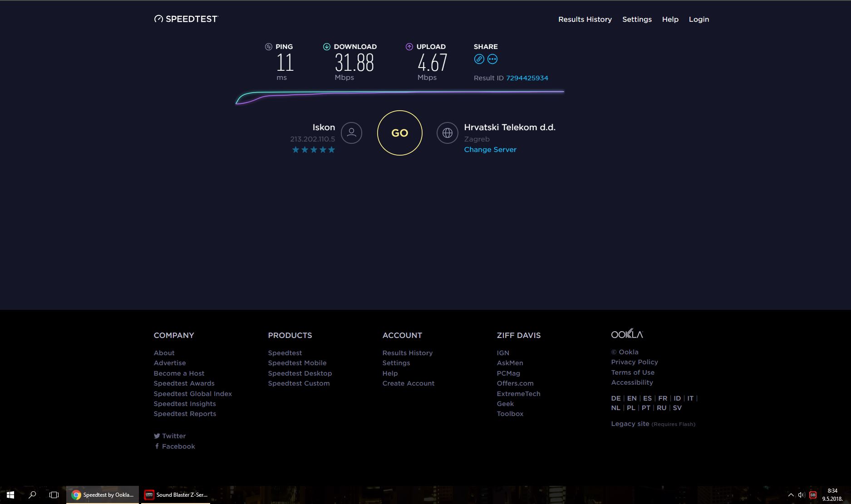The width and height of the screenshot is (851, 504).
Task: Open the Result ID 7294425934 link
Action: (x=527, y=78)
